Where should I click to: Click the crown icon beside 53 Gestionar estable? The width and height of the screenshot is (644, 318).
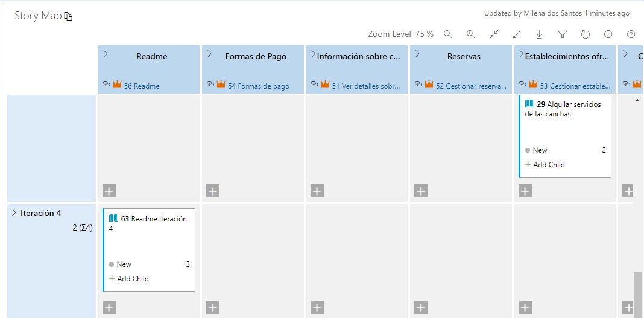tap(533, 84)
